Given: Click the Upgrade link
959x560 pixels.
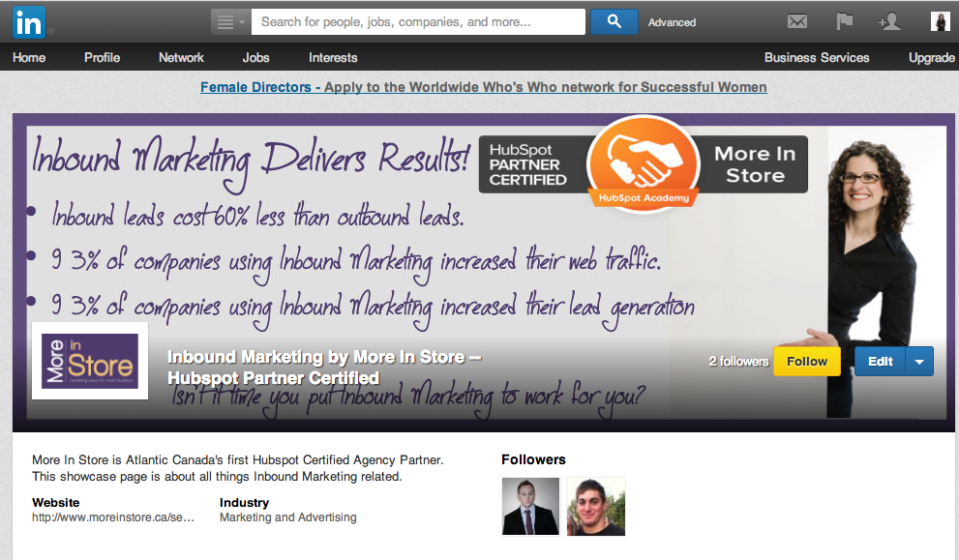Looking at the screenshot, I should tap(932, 57).
